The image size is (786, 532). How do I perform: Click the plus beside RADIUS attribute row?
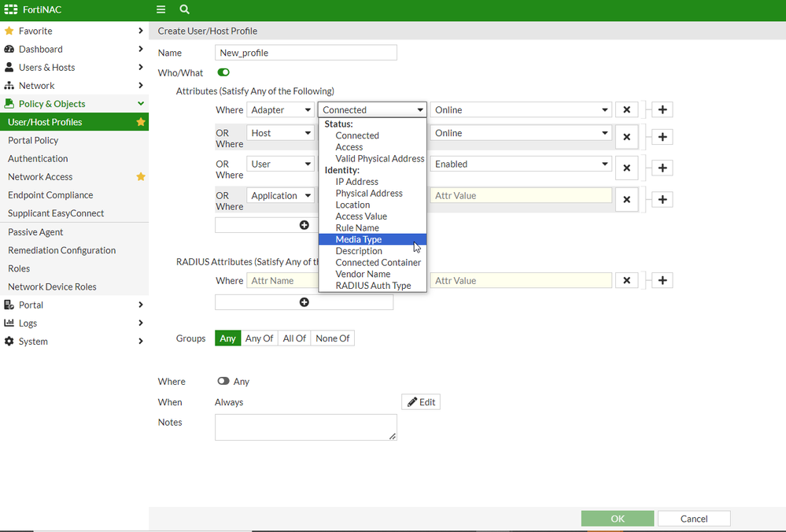662,280
